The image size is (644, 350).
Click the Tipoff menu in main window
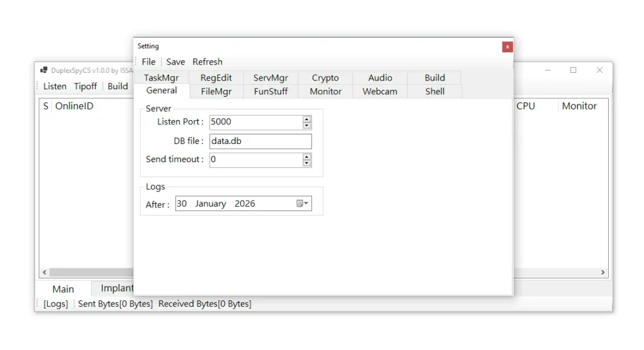click(x=86, y=86)
